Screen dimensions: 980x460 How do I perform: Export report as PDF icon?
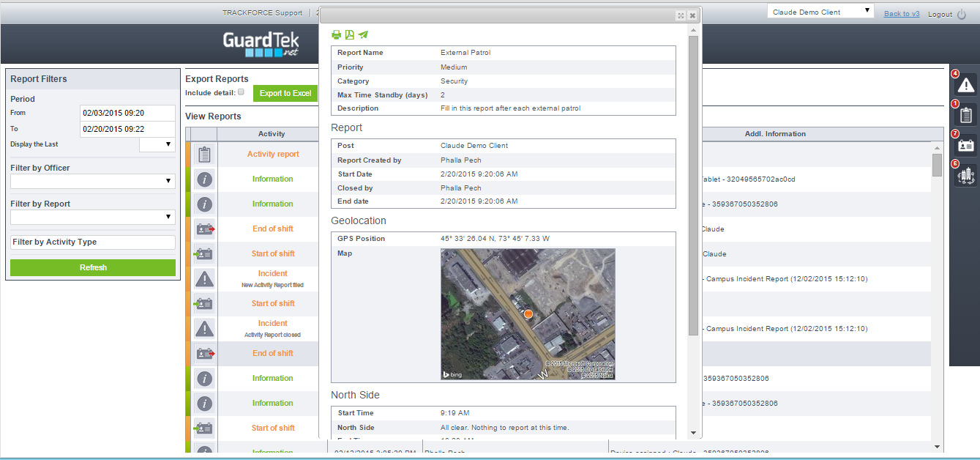350,35
